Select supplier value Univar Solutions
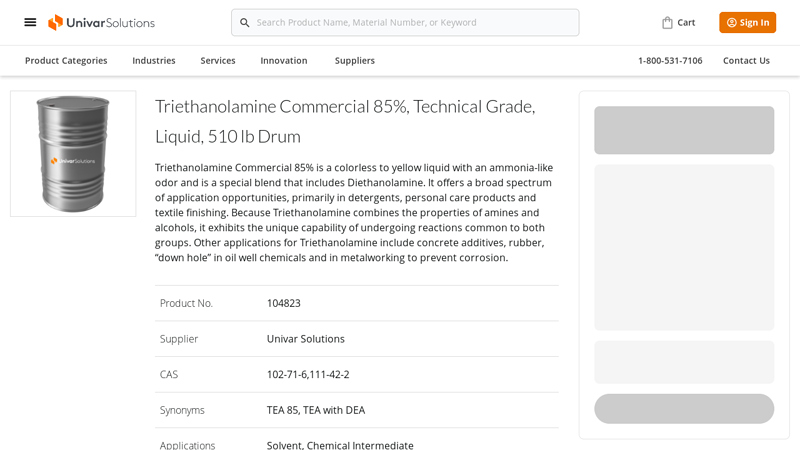This screenshot has width=800, height=450. coord(306,339)
